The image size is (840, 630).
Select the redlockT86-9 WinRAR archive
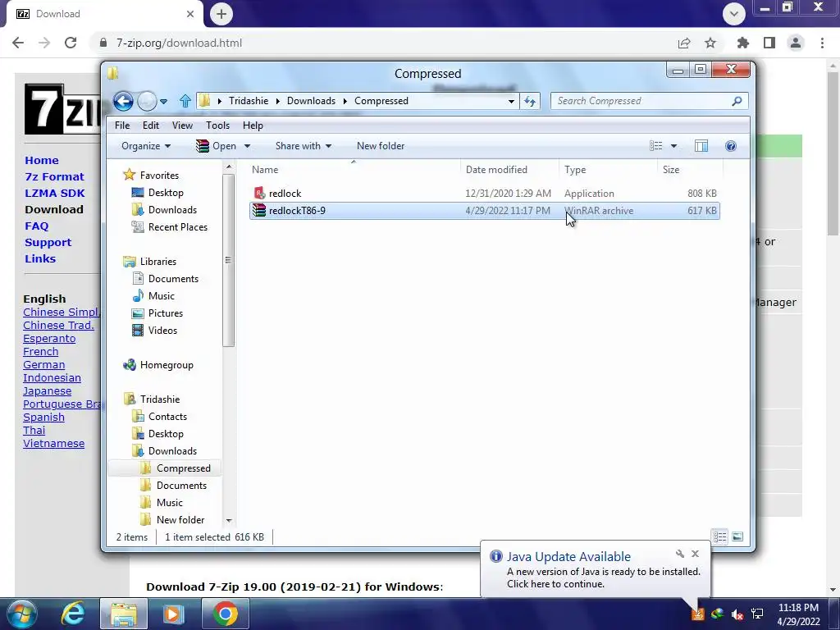pyautogui.click(x=484, y=211)
